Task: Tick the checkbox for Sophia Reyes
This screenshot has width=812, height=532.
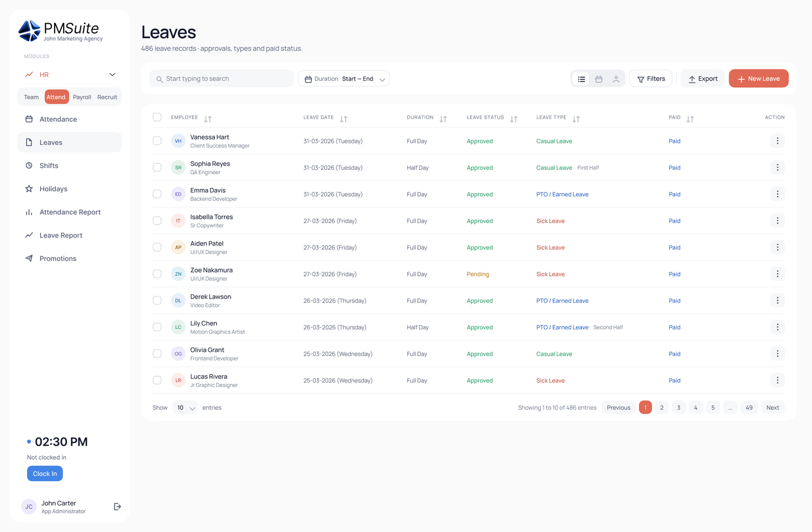Action: [x=157, y=168]
